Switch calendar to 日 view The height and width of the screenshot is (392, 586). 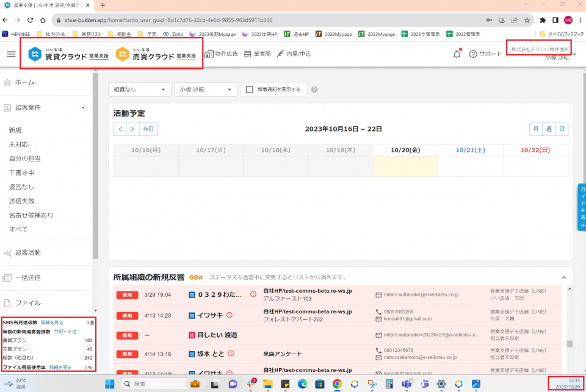[x=562, y=129]
